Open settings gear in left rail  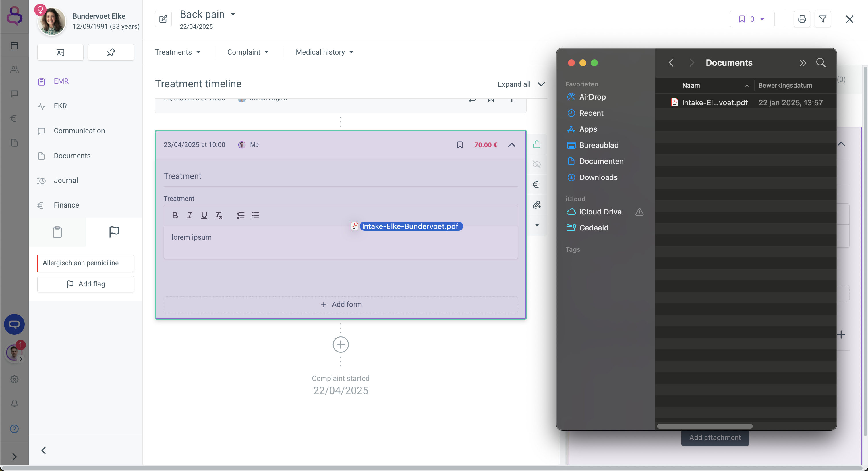pos(14,379)
